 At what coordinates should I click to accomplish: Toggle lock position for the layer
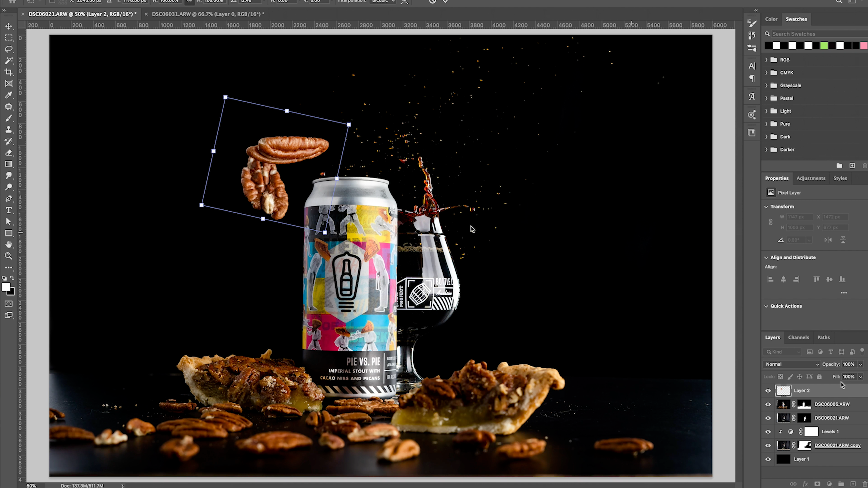(800, 377)
